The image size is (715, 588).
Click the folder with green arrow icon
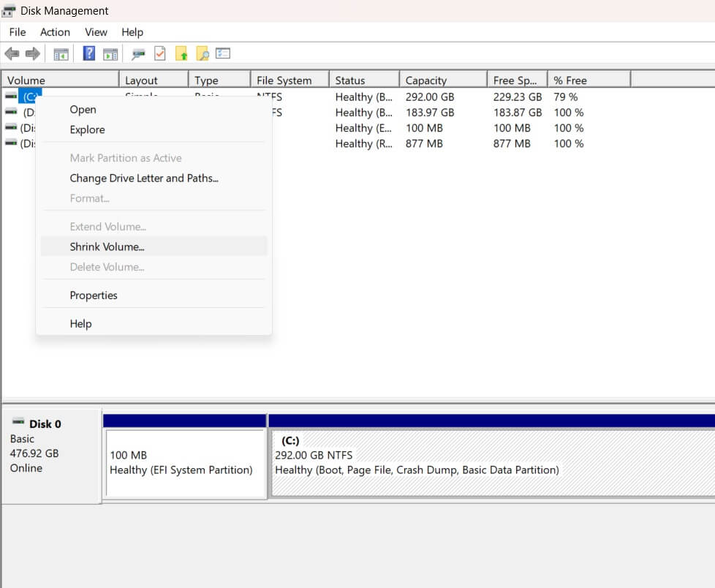[182, 54]
